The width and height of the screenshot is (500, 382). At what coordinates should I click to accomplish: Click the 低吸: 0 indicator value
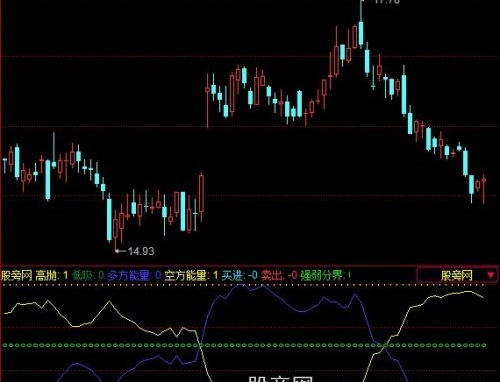(88, 275)
